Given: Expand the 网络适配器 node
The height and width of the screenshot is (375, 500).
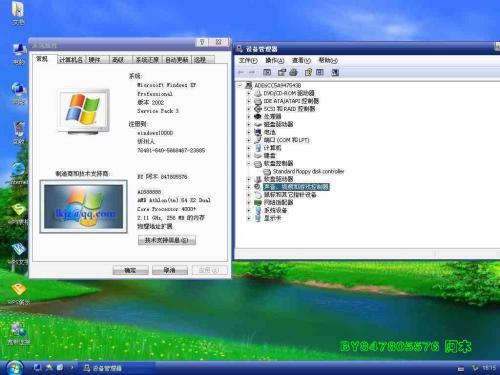Looking at the screenshot, I should [249, 203].
